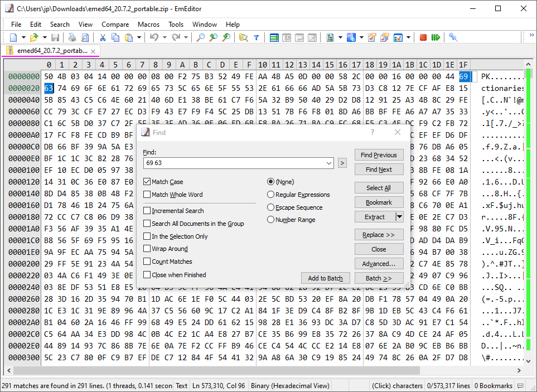Click the horizontal scrollbar right arrow
This screenshot has height=392, width=537.
point(519,370)
